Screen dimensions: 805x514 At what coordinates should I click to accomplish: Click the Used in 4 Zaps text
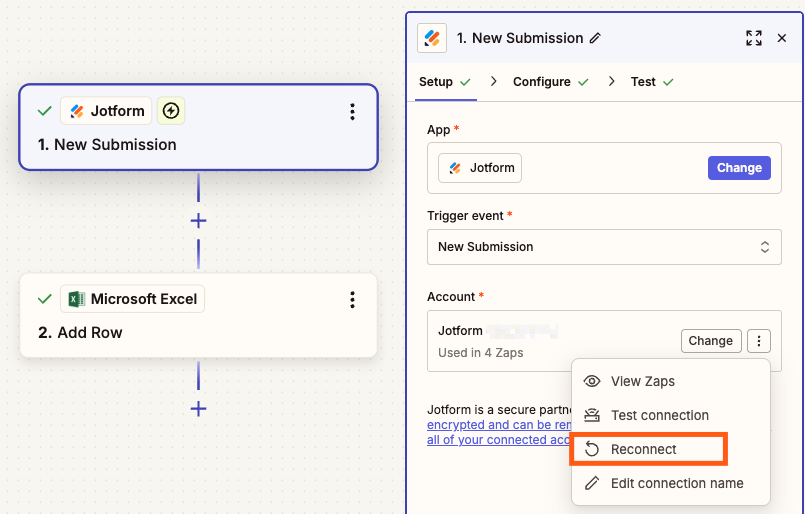coord(481,353)
